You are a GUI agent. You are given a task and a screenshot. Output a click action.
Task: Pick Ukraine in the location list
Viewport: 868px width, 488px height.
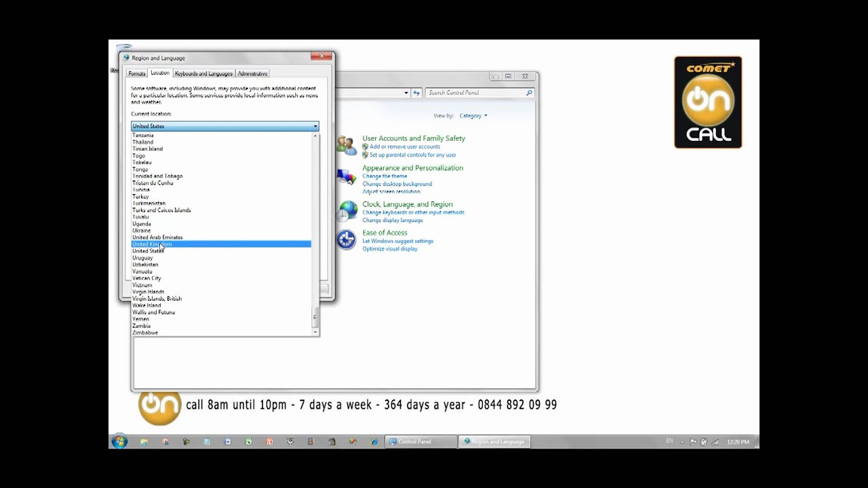pos(221,230)
